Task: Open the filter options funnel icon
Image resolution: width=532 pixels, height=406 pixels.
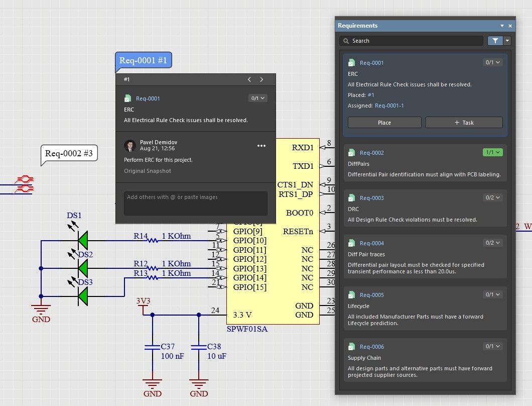Action: (x=494, y=41)
